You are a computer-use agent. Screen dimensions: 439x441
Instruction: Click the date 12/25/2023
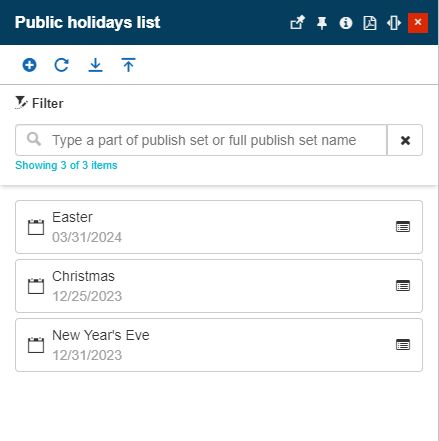87,296
